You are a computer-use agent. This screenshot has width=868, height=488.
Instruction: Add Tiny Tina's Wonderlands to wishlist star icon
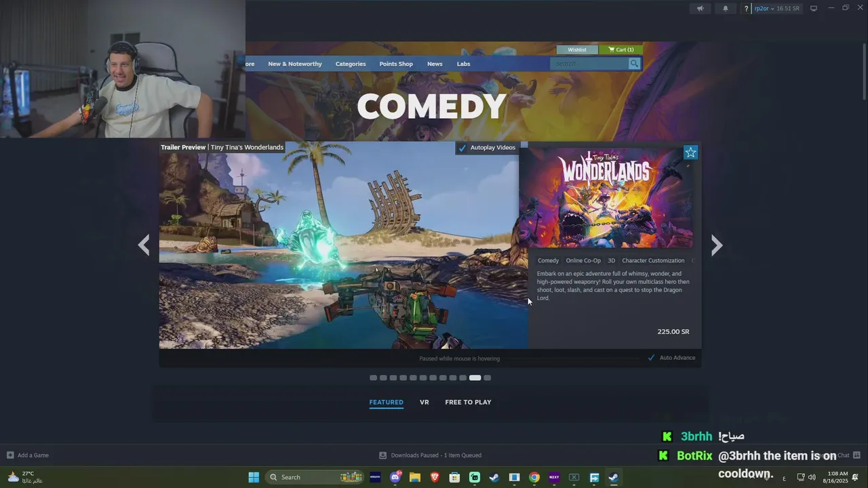[690, 152]
